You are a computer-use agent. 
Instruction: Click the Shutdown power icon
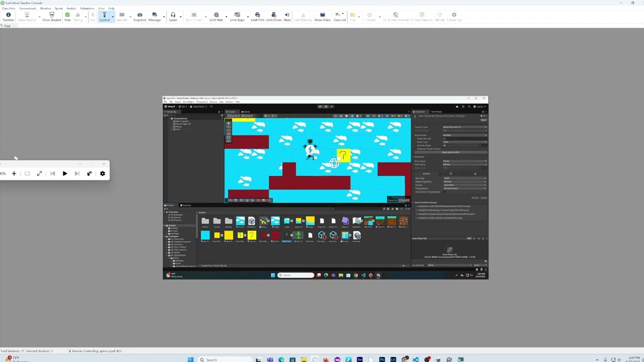point(369,17)
